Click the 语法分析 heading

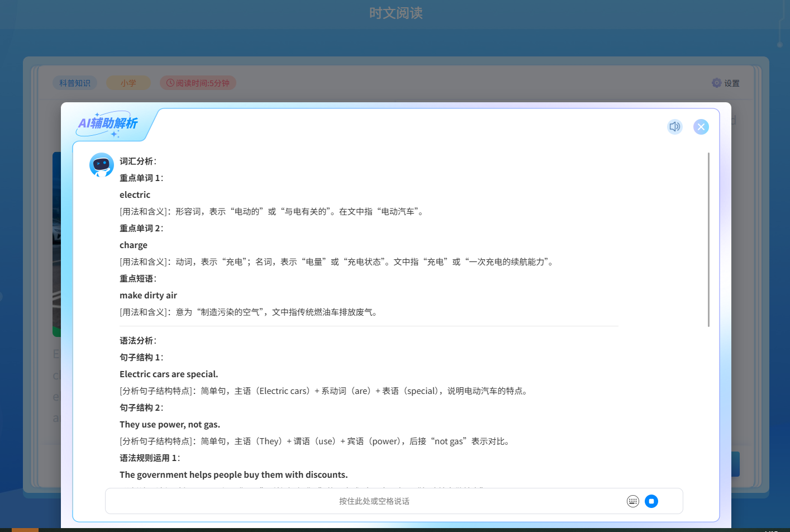click(x=137, y=340)
